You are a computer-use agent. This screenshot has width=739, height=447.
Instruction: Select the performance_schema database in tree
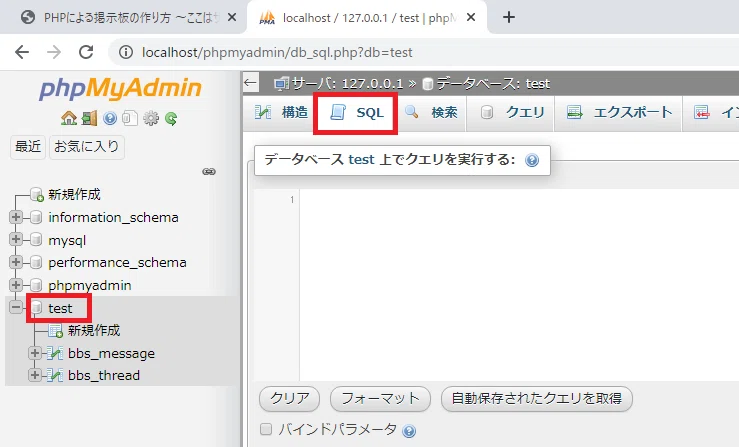point(117,263)
